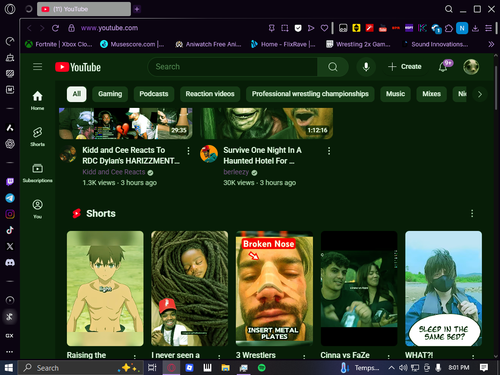Image resolution: width=500 pixels, height=375 pixels.
Task: Open the snapshot tool in address bar
Action: 284,28
